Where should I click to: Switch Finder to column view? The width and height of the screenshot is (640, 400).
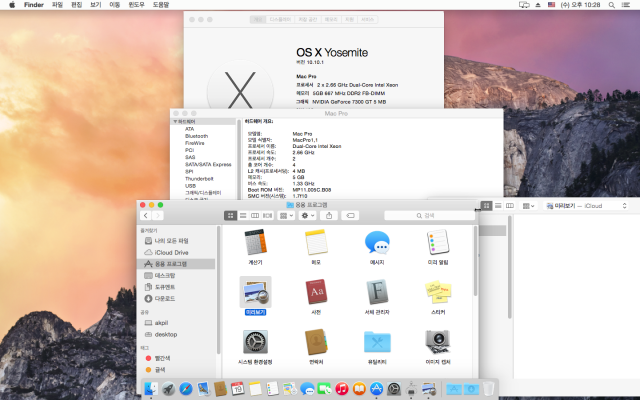(255, 216)
